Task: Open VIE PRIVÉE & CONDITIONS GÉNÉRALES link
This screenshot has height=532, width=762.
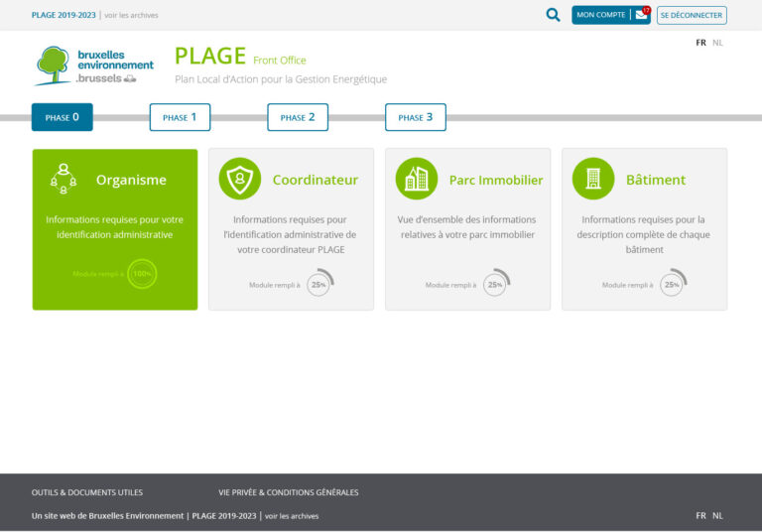Action: click(x=289, y=492)
